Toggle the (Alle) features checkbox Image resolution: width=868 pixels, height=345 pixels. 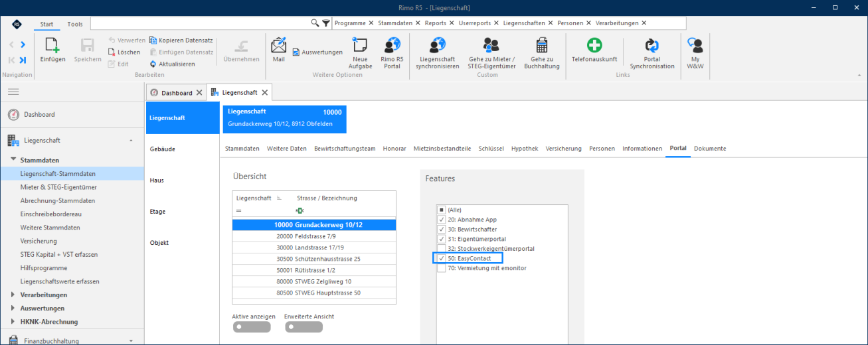[x=442, y=210]
